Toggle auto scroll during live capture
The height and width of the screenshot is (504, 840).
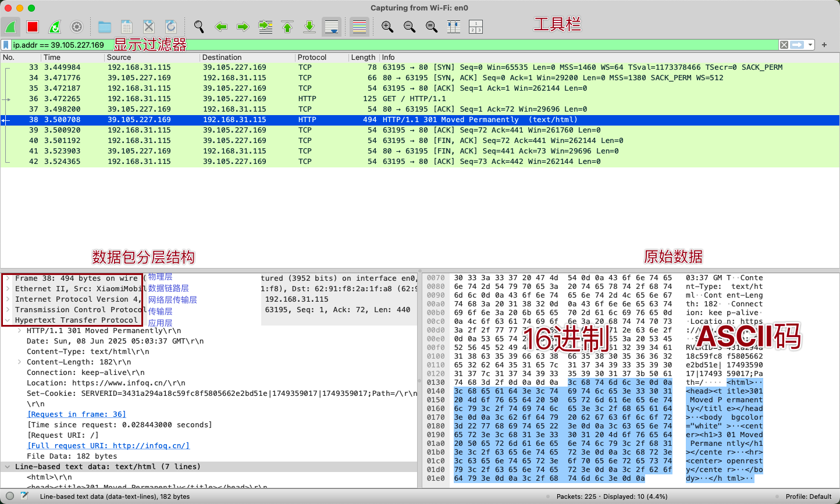pyautogui.click(x=332, y=27)
